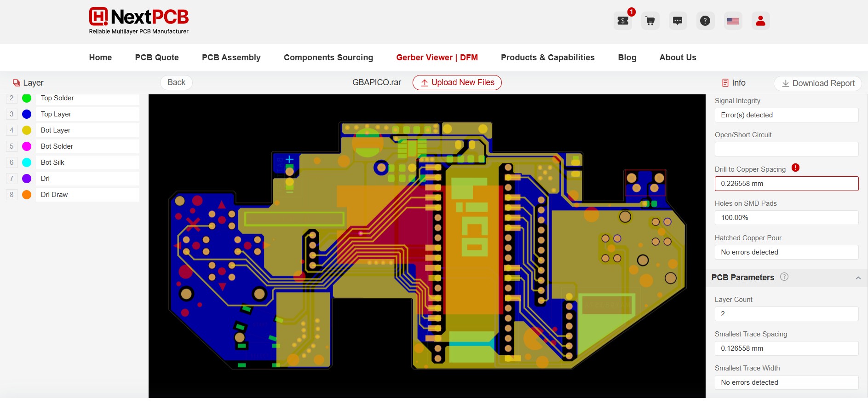
Task: Click the PCB Parameters help icon
Action: click(x=784, y=277)
